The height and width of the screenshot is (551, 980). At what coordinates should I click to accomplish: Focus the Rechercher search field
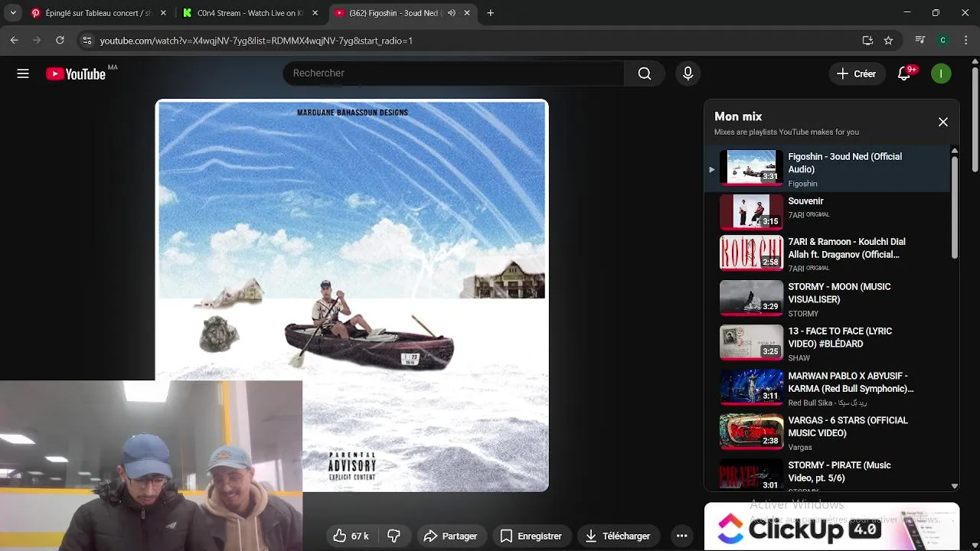click(x=453, y=73)
